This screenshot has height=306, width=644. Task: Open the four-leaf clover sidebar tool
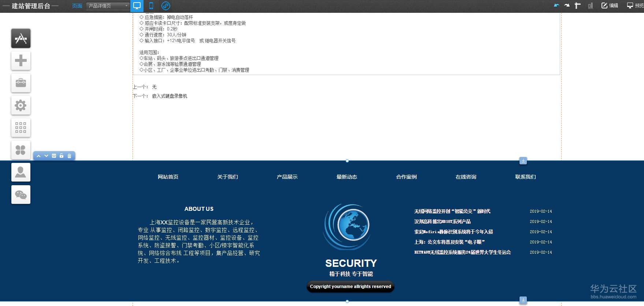click(21, 150)
